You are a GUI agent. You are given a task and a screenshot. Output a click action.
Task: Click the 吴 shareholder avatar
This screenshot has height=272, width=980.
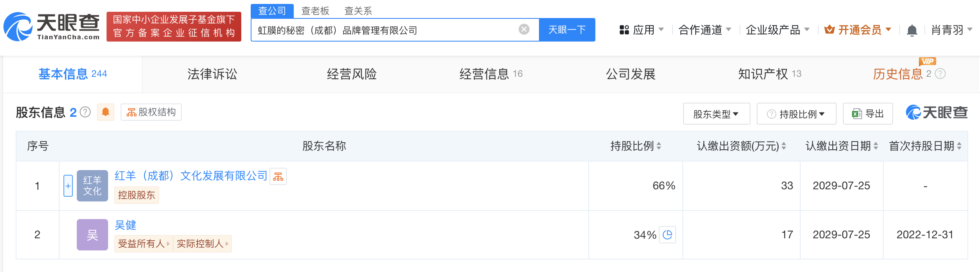coord(92,235)
